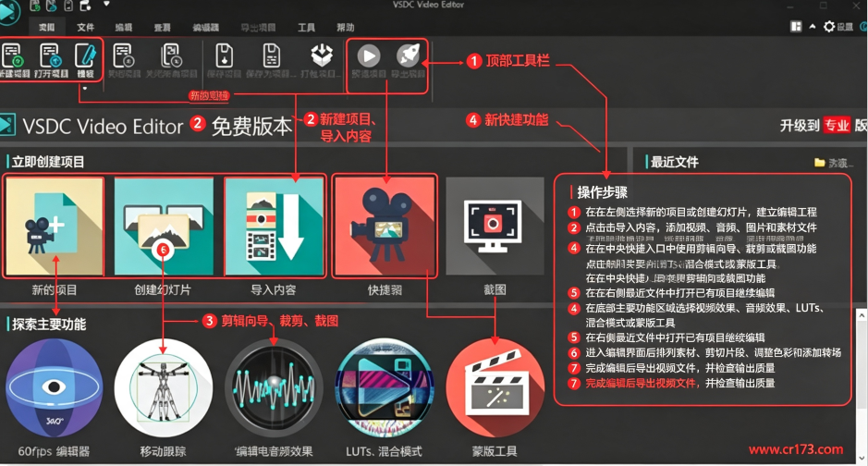
Task: Click the Preview Project play icon
Action: pyautogui.click(x=369, y=55)
